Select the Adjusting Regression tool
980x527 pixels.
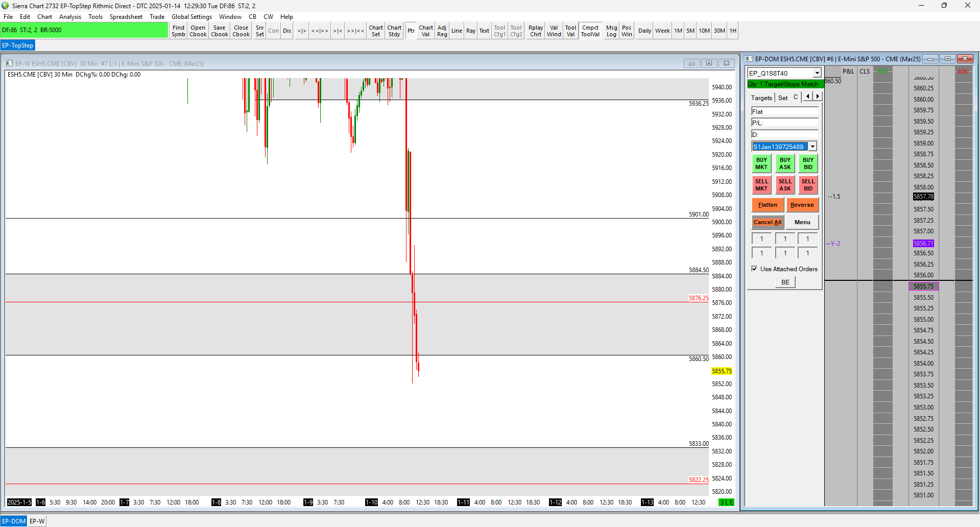click(442, 31)
